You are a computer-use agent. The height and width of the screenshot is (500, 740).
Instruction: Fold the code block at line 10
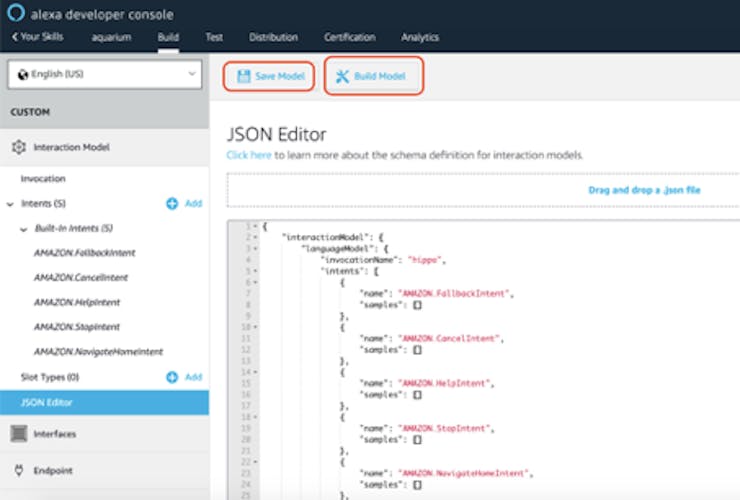click(x=255, y=327)
